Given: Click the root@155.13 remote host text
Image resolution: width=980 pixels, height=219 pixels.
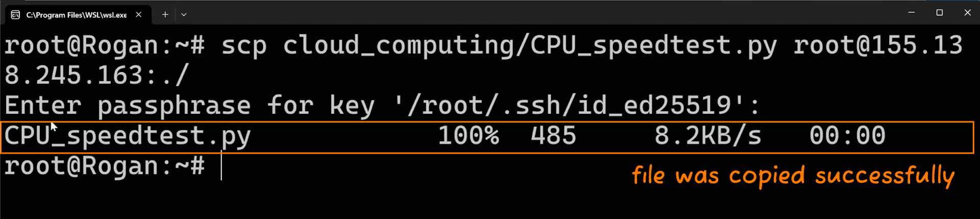Looking at the screenshot, I should (878, 45).
